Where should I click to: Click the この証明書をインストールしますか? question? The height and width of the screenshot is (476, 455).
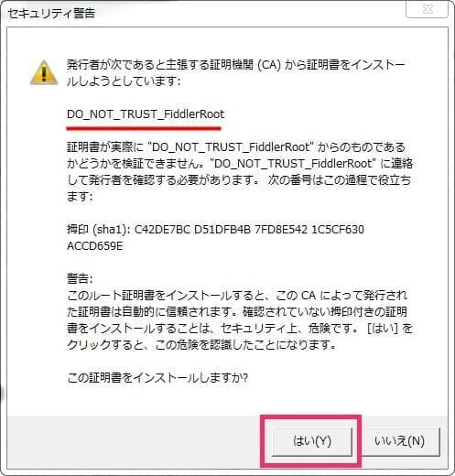click(x=157, y=378)
